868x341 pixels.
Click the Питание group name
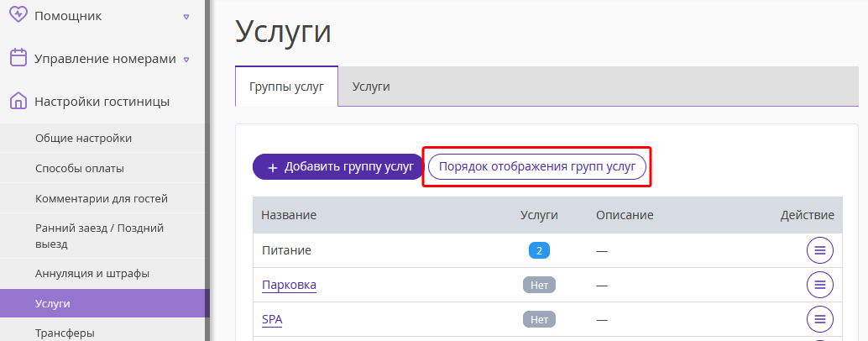[x=286, y=251]
